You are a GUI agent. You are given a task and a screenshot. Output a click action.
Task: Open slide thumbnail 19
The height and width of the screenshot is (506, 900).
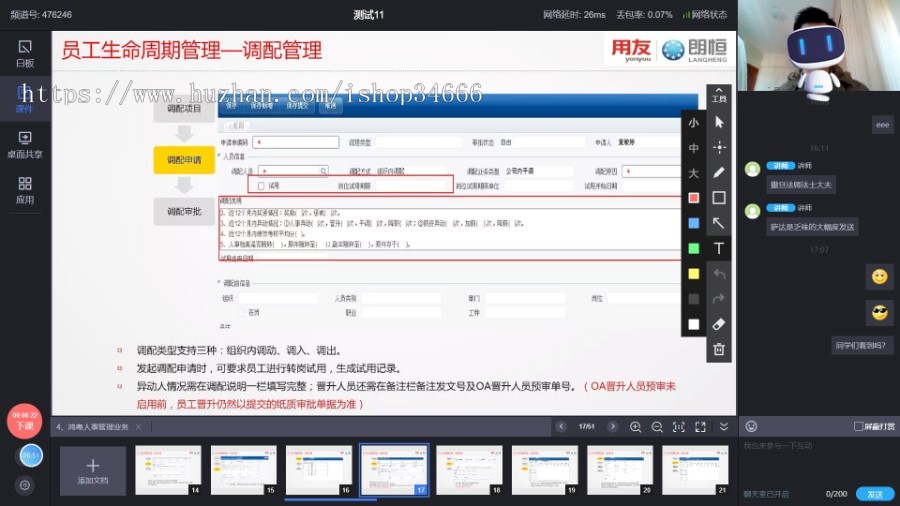pyautogui.click(x=545, y=470)
